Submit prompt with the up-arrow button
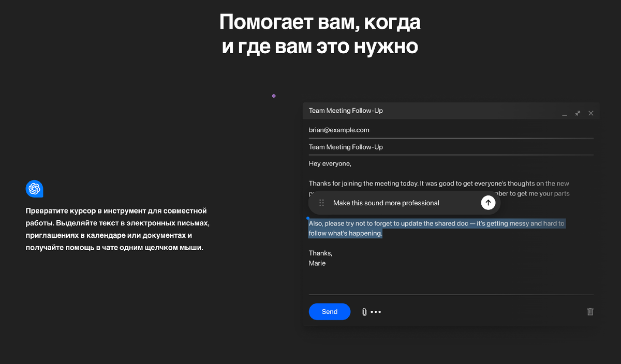Screen dimensions: 621x364 click(x=488, y=203)
